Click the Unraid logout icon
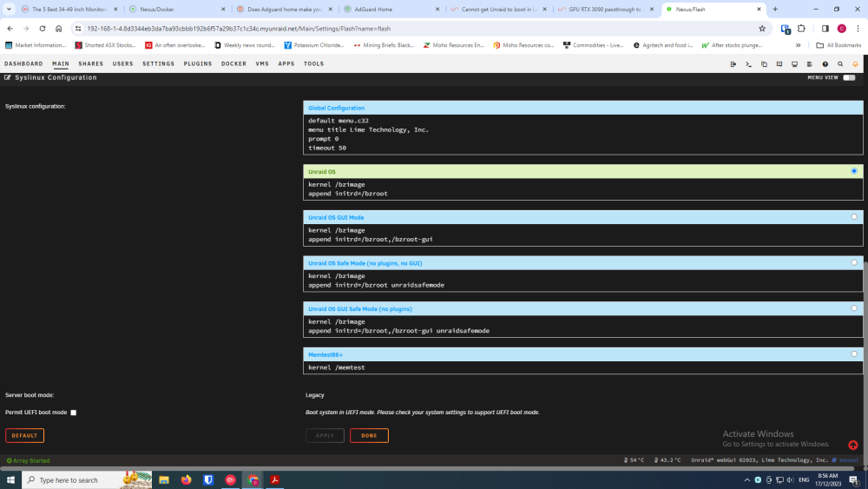Viewport: 868px width, 489px height. pyautogui.click(x=733, y=64)
